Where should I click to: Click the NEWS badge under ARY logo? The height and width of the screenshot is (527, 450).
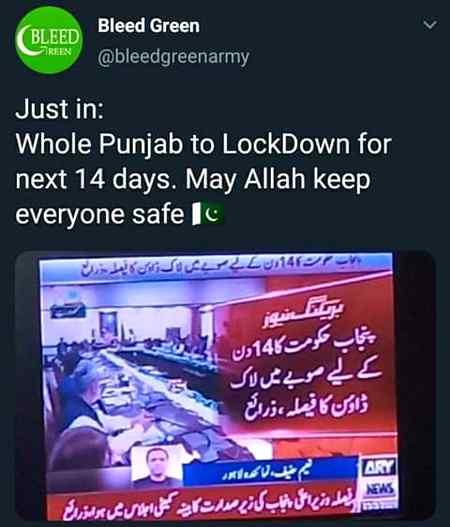pyautogui.click(x=379, y=488)
